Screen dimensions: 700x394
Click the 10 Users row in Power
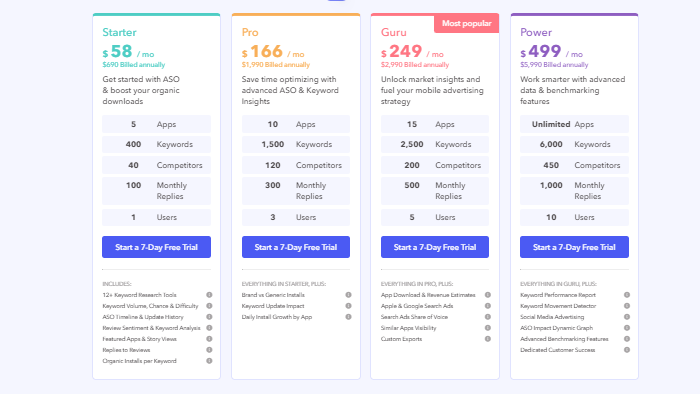(x=574, y=217)
